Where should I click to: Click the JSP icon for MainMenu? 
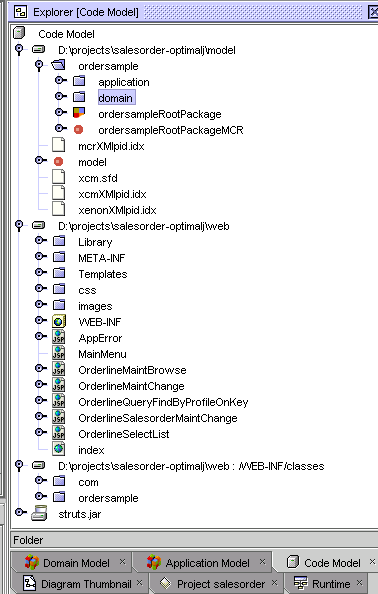[x=59, y=353]
